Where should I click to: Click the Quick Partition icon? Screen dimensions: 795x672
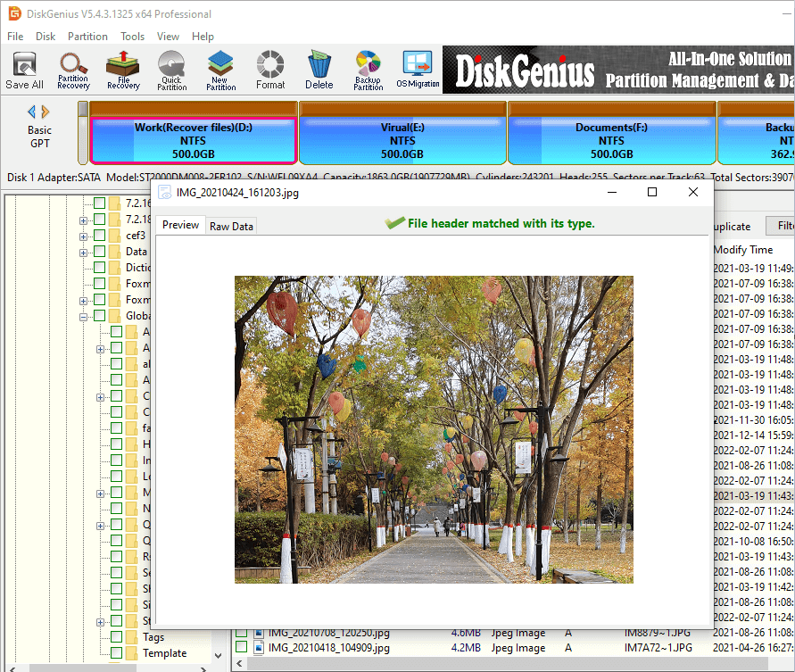point(171,70)
